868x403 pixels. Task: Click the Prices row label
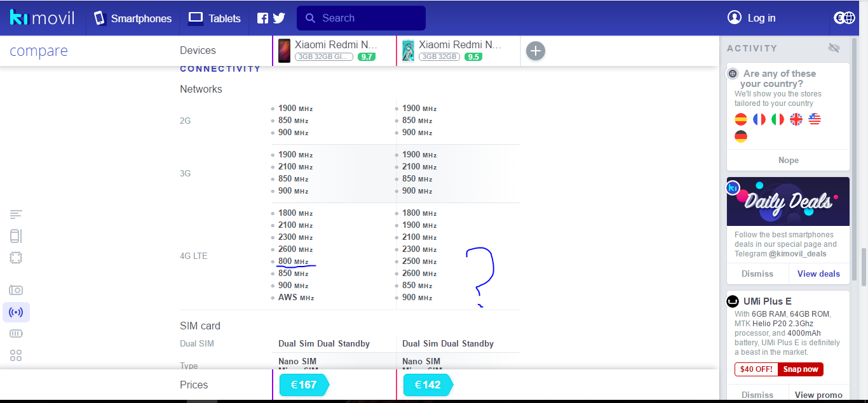[x=194, y=385]
